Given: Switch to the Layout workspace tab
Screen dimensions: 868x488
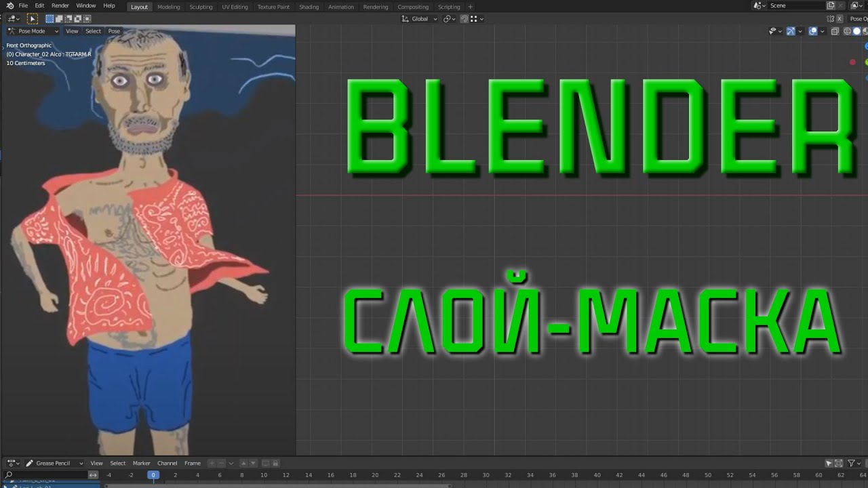Looking at the screenshot, I should click(x=139, y=7).
